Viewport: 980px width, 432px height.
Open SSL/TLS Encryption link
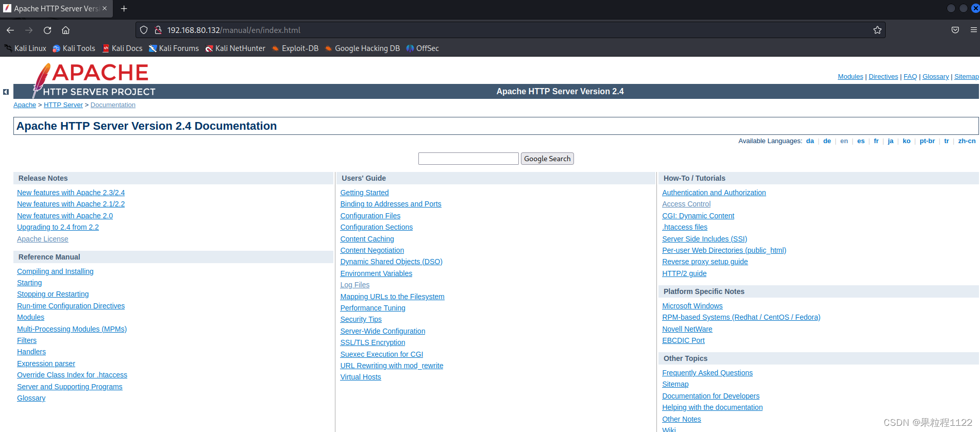point(373,342)
